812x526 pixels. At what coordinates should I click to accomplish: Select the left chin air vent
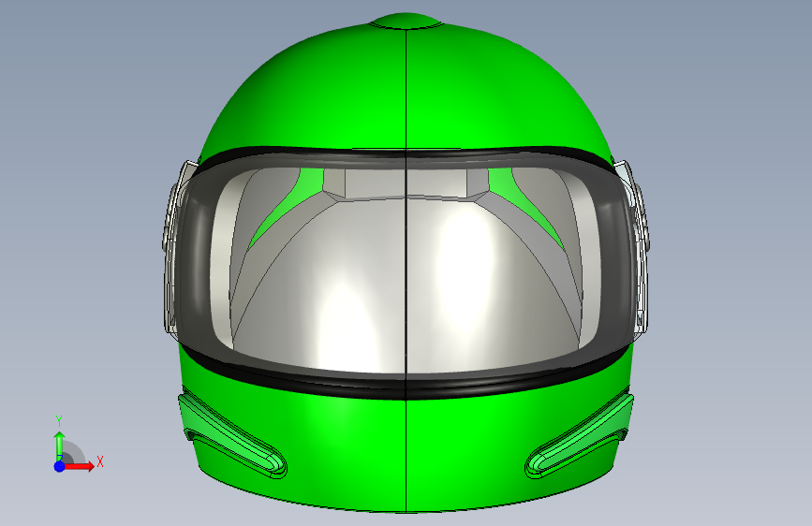pyautogui.click(x=232, y=435)
